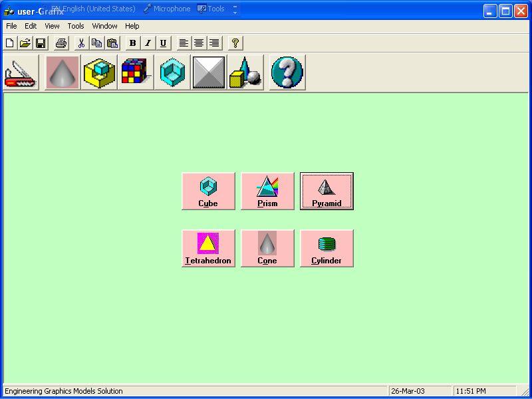Click the Save floppy disk icon
532x399 pixels.
tap(41, 43)
